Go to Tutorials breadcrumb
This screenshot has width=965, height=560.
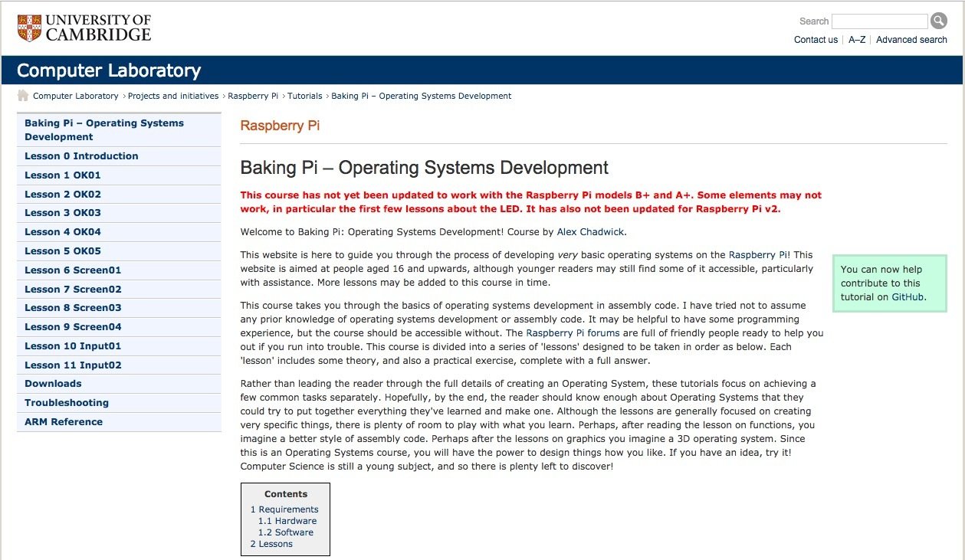click(305, 96)
